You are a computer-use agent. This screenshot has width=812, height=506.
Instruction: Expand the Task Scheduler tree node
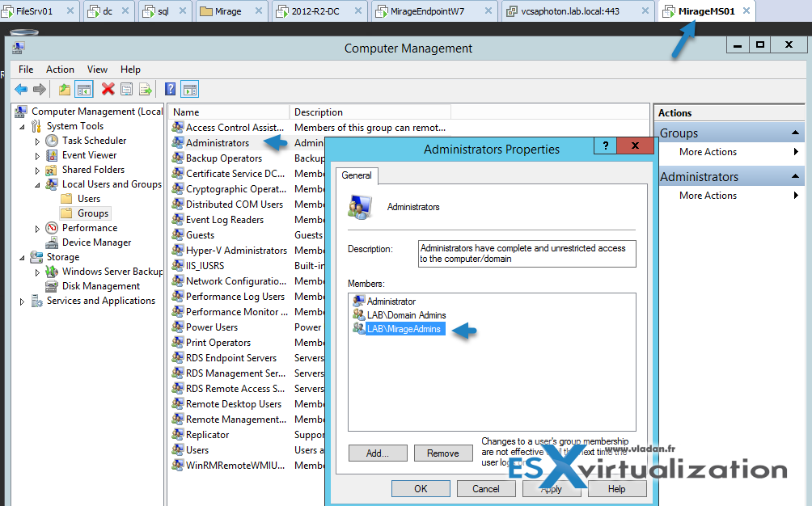click(37, 141)
